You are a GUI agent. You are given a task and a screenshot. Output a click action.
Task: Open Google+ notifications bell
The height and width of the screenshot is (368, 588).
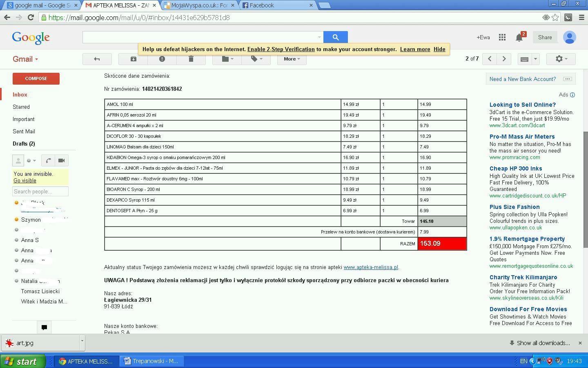[x=519, y=38]
